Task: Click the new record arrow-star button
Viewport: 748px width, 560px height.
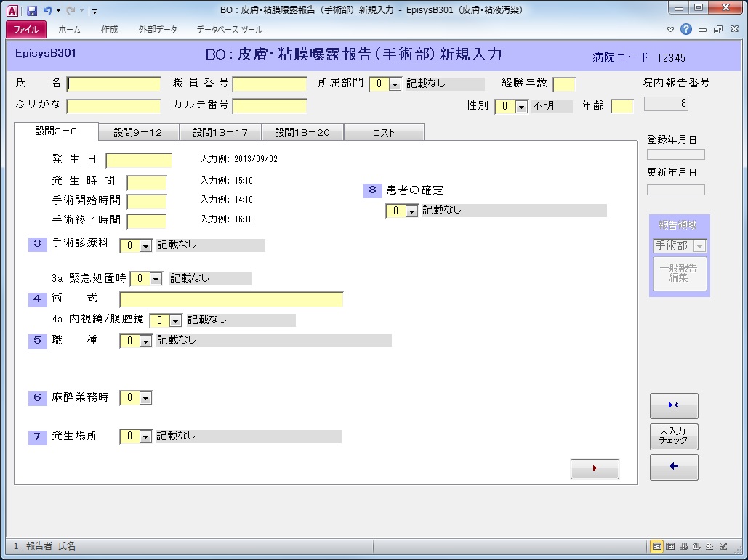Action: [x=674, y=405]
